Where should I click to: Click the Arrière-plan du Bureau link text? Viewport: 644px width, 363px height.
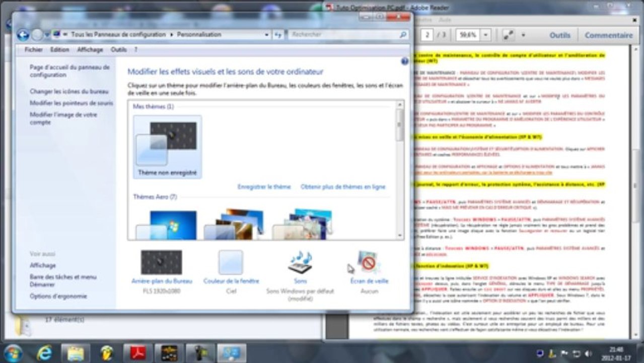(162, 281)
